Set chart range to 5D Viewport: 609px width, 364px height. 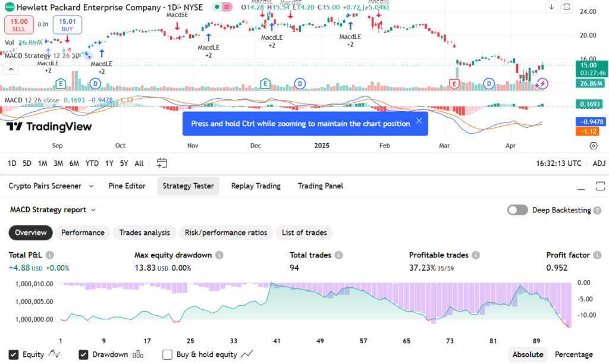click(x=27, y=163)
